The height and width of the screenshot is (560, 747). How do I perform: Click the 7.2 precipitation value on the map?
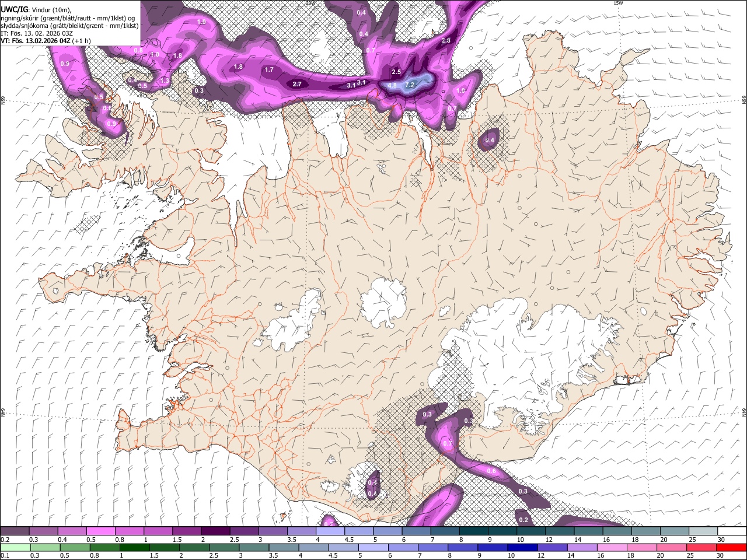(x=410, y=85)
